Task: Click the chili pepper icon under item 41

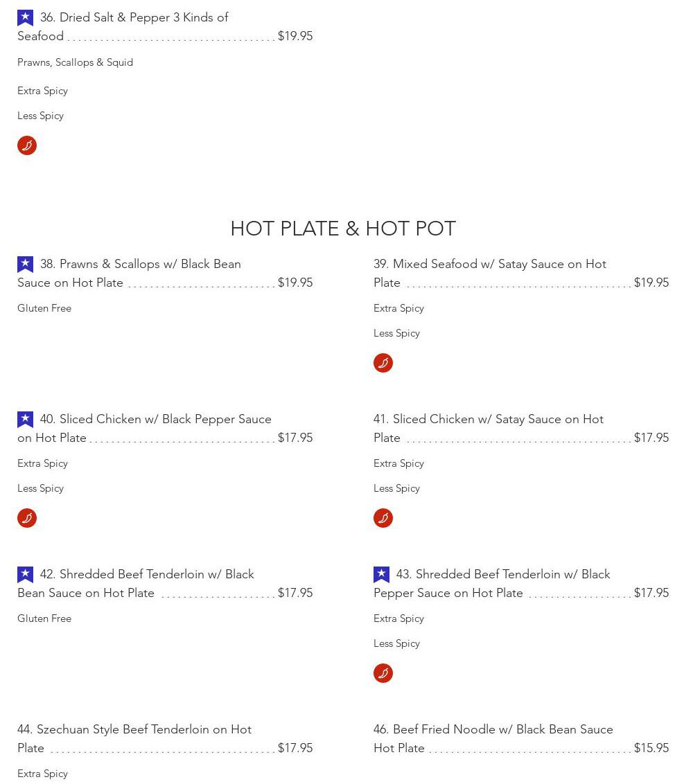Action: 383,518
